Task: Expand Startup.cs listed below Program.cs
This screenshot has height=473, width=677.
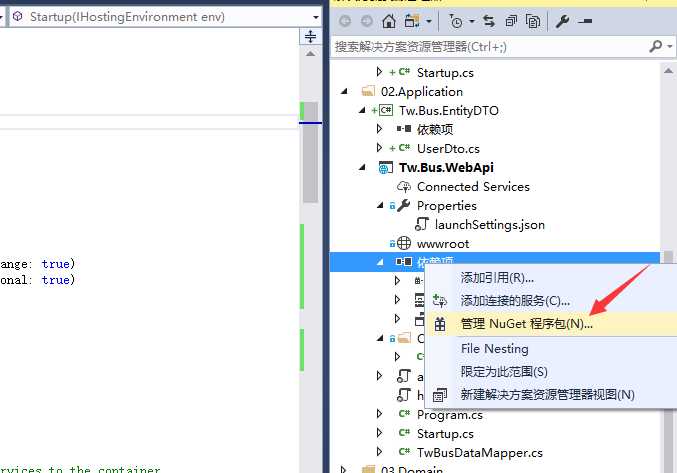Action: point(379,433)
